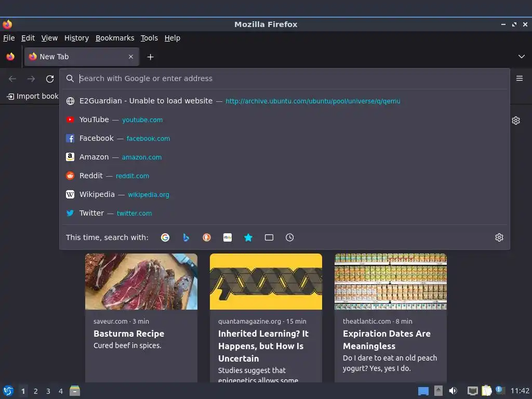Go back with the back arrow
Viewport: 532px width, 399px height.
(x=12, y=79)
